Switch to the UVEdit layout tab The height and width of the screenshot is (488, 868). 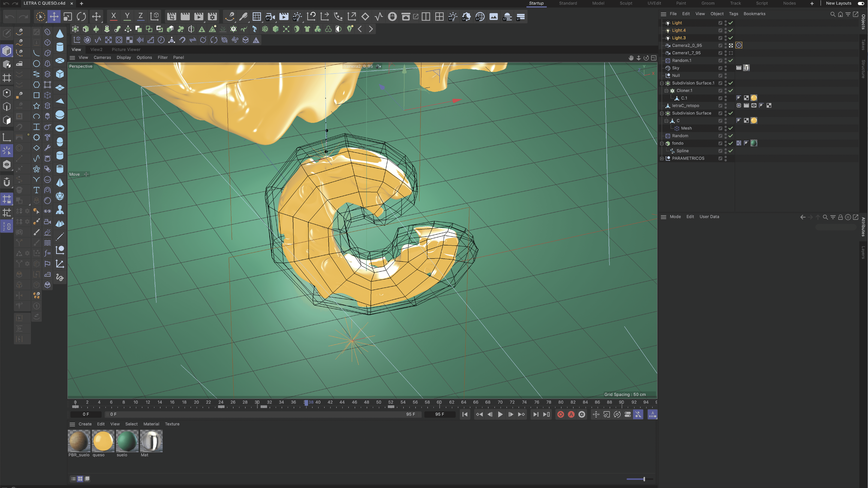(654, 3)
